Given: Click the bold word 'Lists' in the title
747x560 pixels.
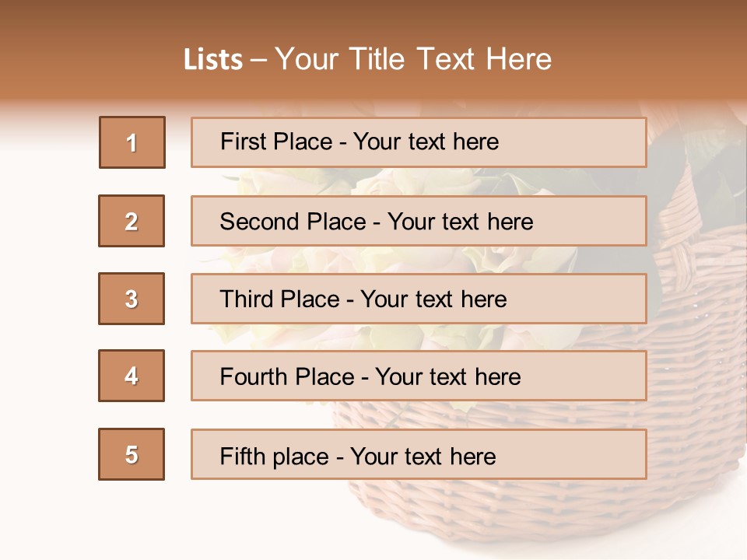Looking at the screenshot, I should [213, 60].
